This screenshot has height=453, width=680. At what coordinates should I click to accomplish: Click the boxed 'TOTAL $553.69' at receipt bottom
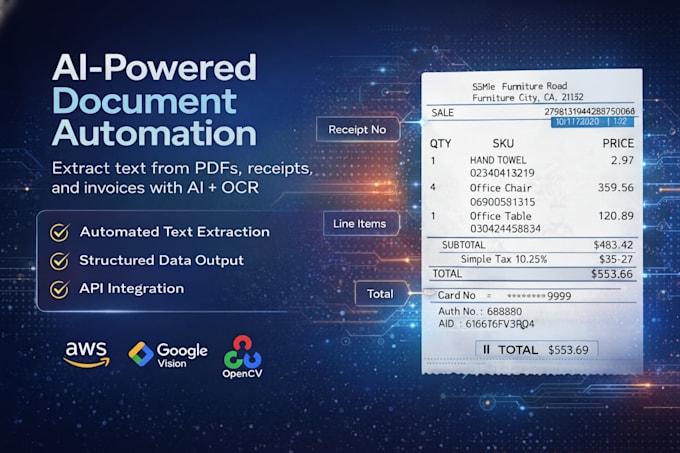[537, 349]
